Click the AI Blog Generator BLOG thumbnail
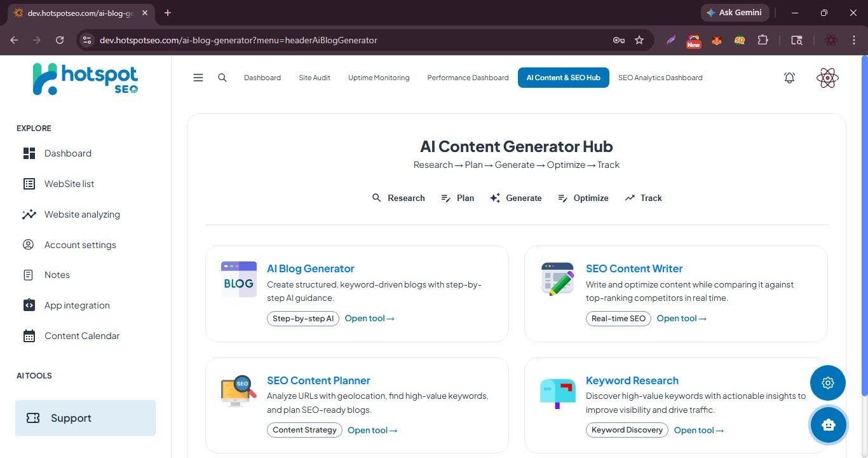Image resolution: width=868 pixels, height=458 pixels. [x=239, y=279]
